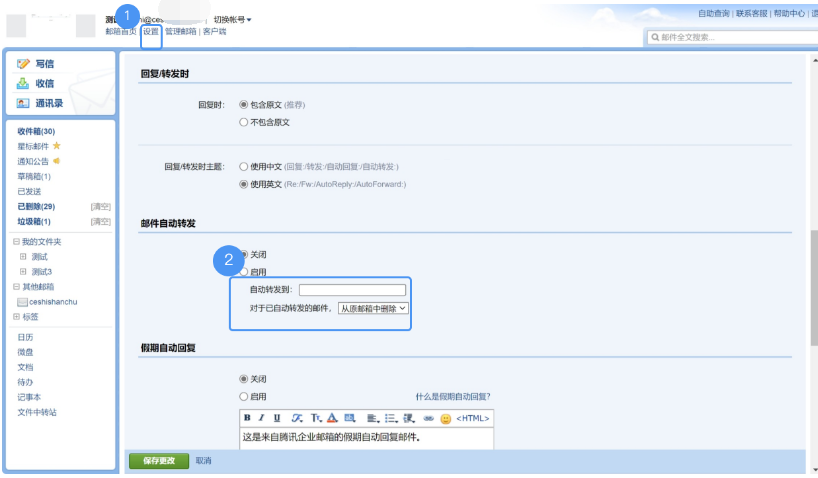Click the 写信 compose mail icon
The image size is (818, 478).
tap(23, 64)
